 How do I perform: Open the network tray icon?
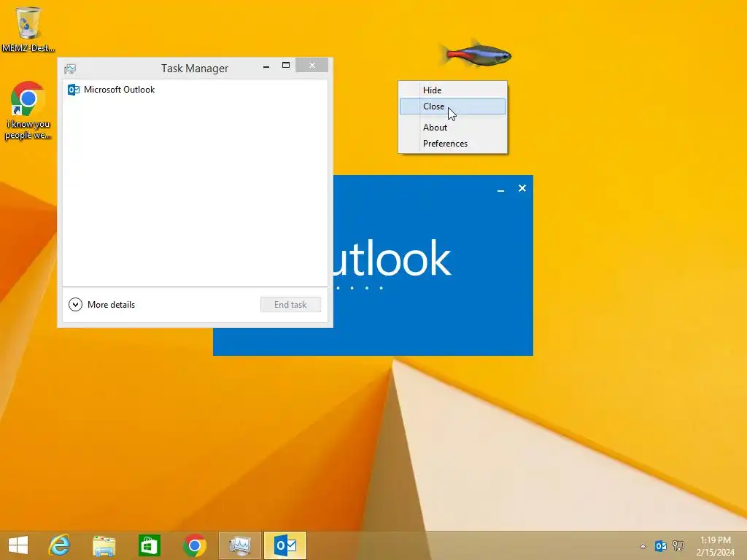[x=678, y=546]
